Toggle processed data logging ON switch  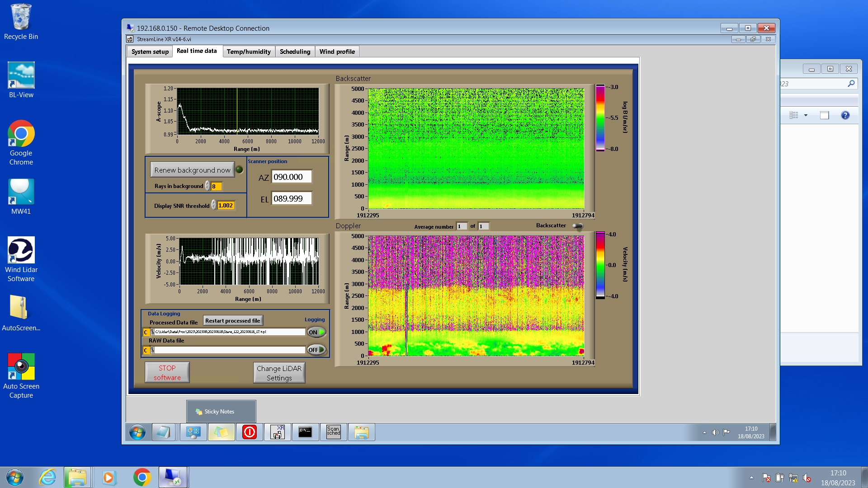click(x=316, y=332)
